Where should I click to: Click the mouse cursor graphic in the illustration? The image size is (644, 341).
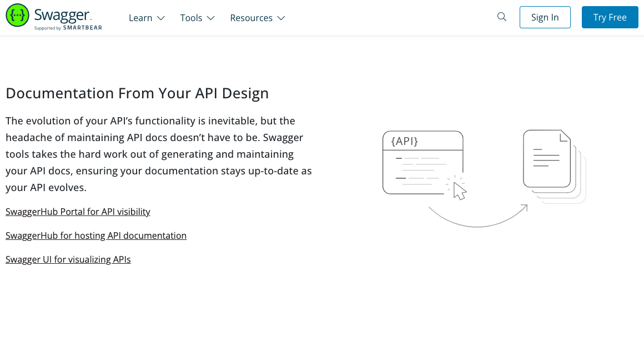459,190
